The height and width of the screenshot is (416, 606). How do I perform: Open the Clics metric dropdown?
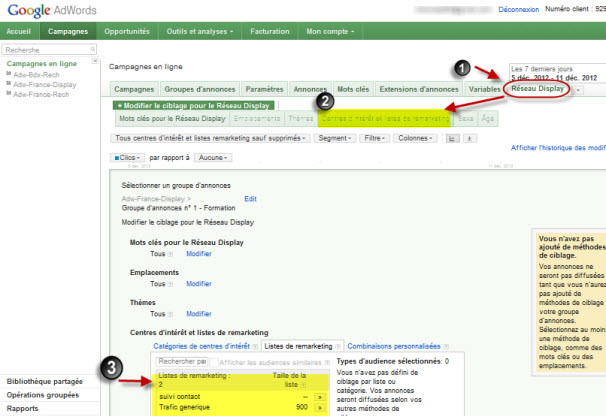pyautogui.click(x=128, y=158)
